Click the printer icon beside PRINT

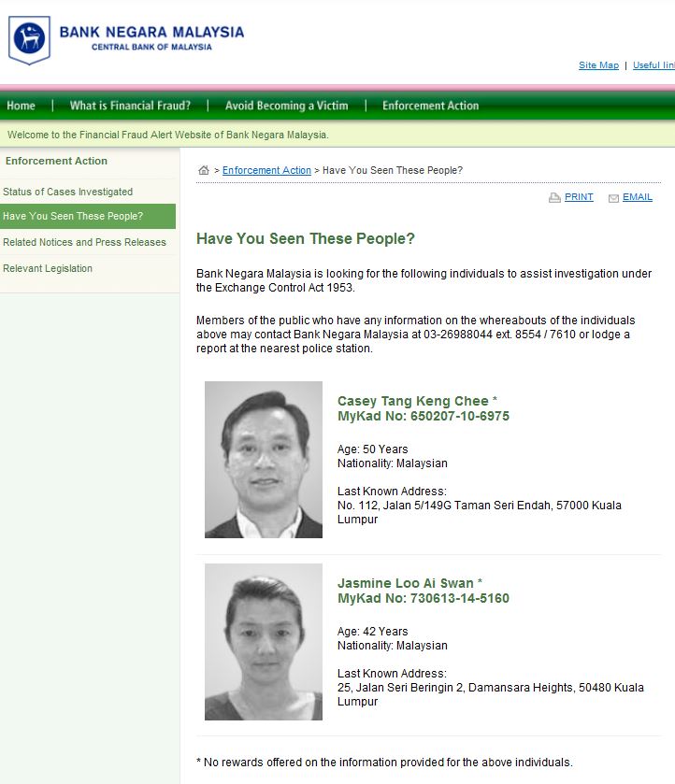coord(554,197)
